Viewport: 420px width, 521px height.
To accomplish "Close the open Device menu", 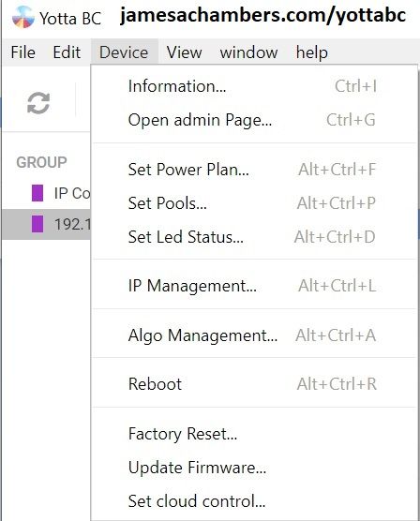I will pyautogui.click(x=124, y=52).
